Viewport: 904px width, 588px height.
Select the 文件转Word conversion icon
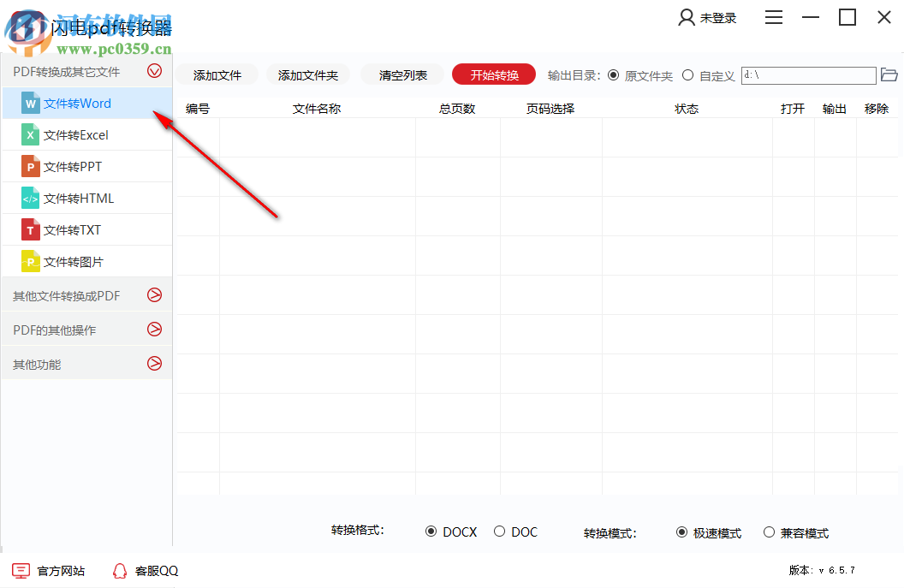(30, 103)
